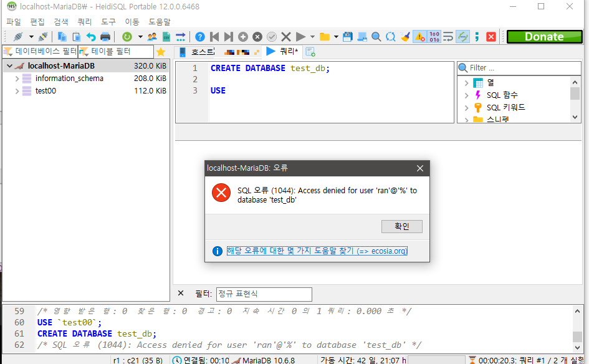
Task: Open the 도구 menu
Action: (x=108, y=22)
